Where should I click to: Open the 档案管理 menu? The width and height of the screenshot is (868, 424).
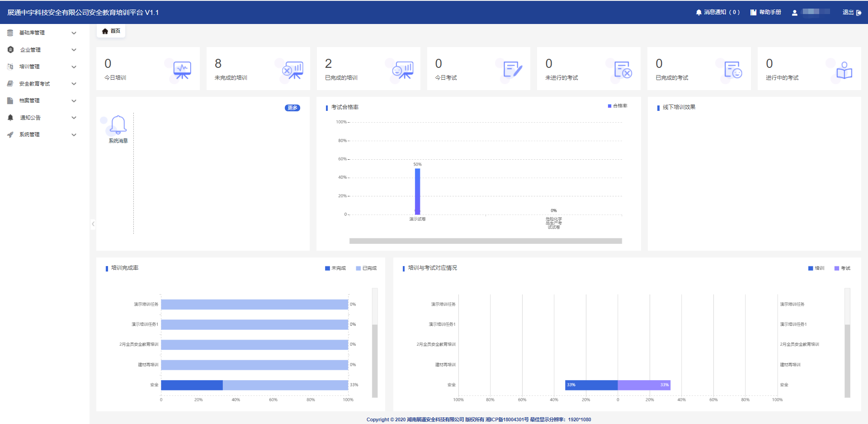point(45,101)
